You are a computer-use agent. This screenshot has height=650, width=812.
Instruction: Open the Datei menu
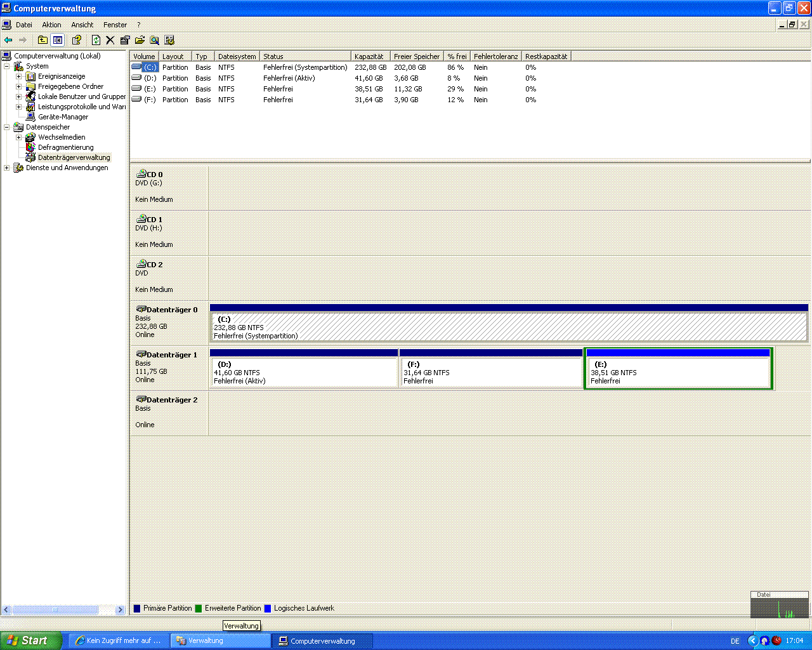[24, 25]
